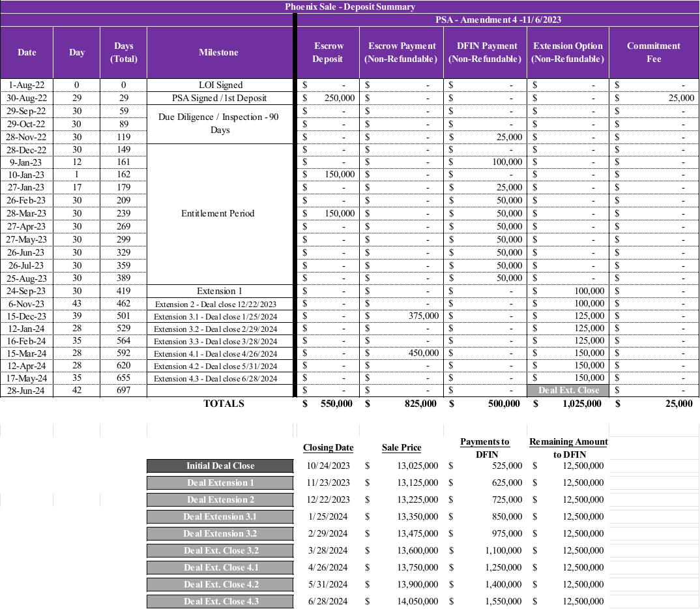Click the "Deal Ext. Close 4.1" gray label
This screenshot has height=609, width=700.
pos(220,567)
